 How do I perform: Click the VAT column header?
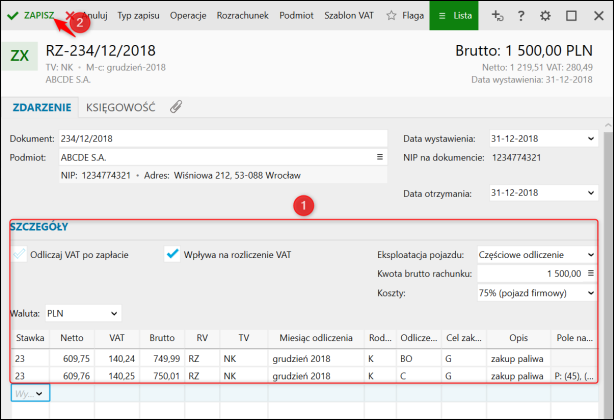click(x=117, y=338)
